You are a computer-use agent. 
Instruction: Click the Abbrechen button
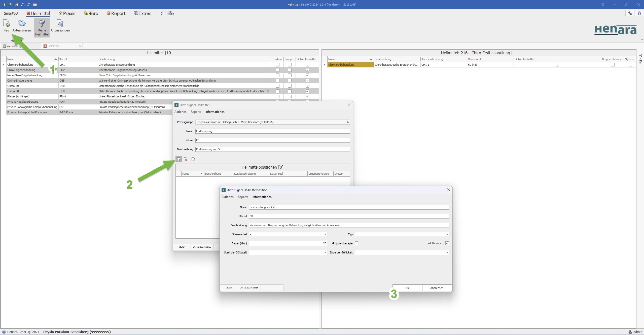coord(437,288)
